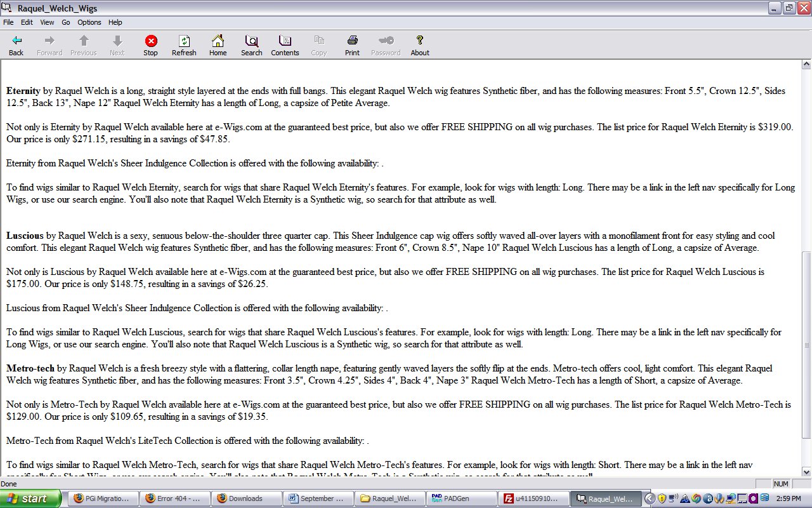Viewport: 812px width, 508px height.
Task: Click the bold Eternity heading
Action: (23, 91)
